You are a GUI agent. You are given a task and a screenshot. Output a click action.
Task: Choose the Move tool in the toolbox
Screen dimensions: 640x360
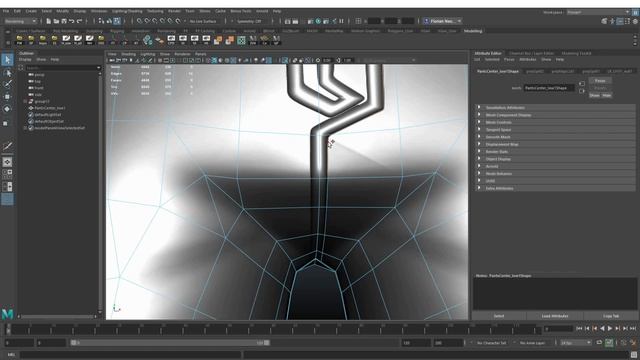coord(7,97)
